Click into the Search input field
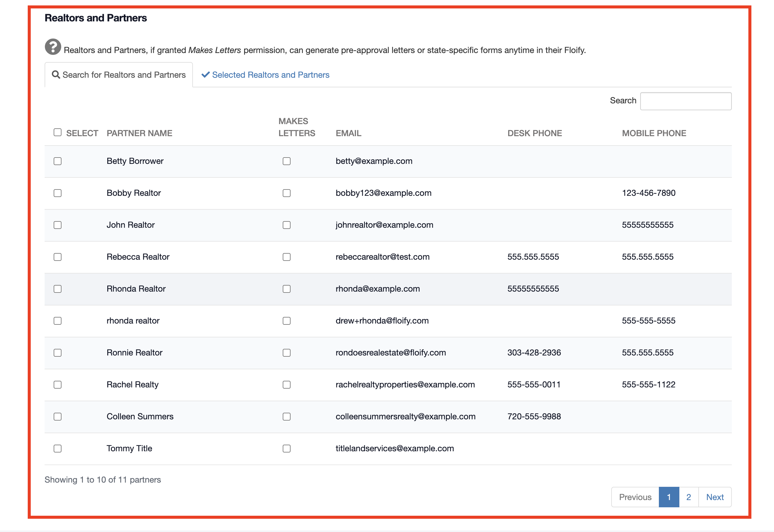This screenshot has width=774, height=532. click(685, 101)
